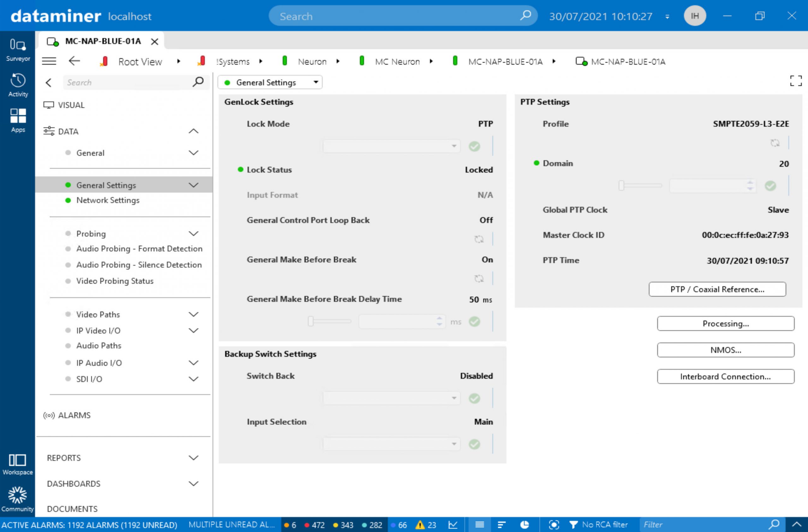808x532 pixels.
Task: Expand the Probing node chevron
Action: click(193, 233)
